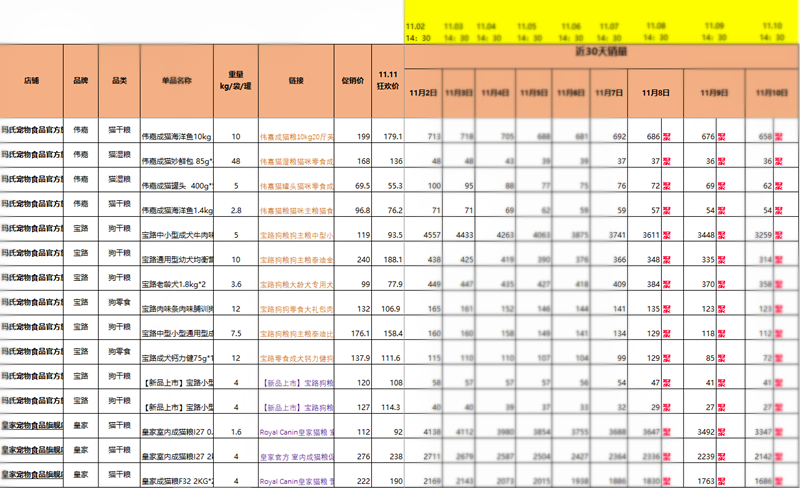Click the red 聚 badge beside value 676
Viewport: 800px width, 488px height.
coord(721,136)
